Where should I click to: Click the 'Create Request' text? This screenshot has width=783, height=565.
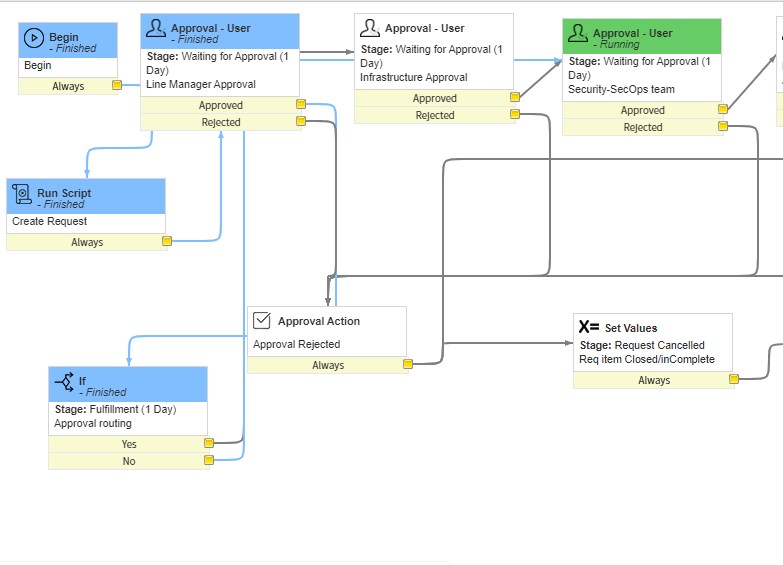pos(49,221)
